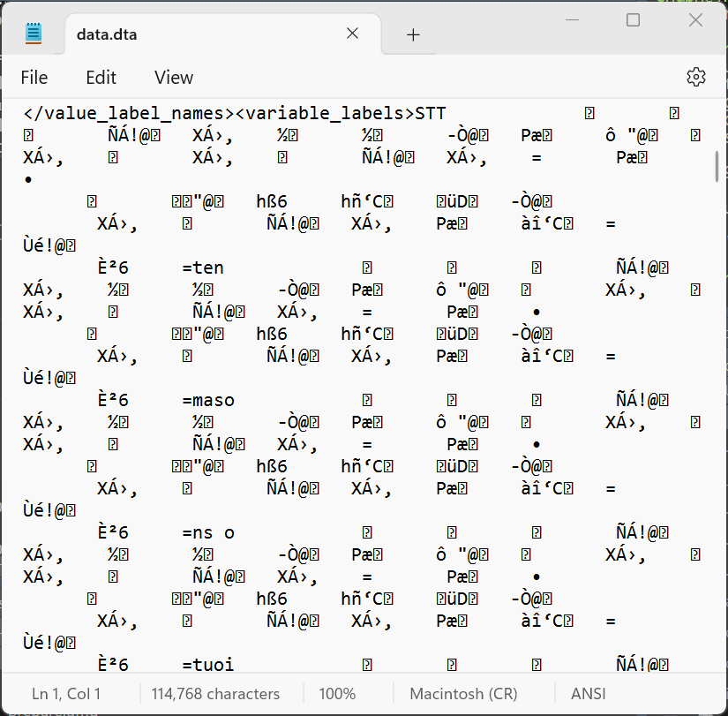
Task: Click the Ln 1, Col 1 position indicator
Action: (x=66, y=694)
